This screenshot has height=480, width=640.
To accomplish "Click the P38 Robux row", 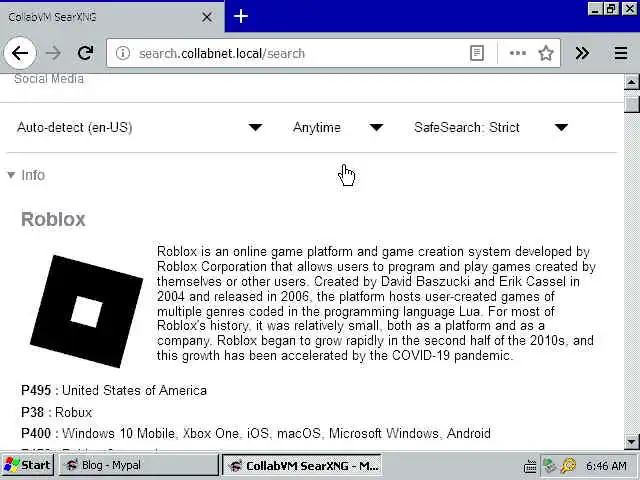I will click(x=56, y=412).
